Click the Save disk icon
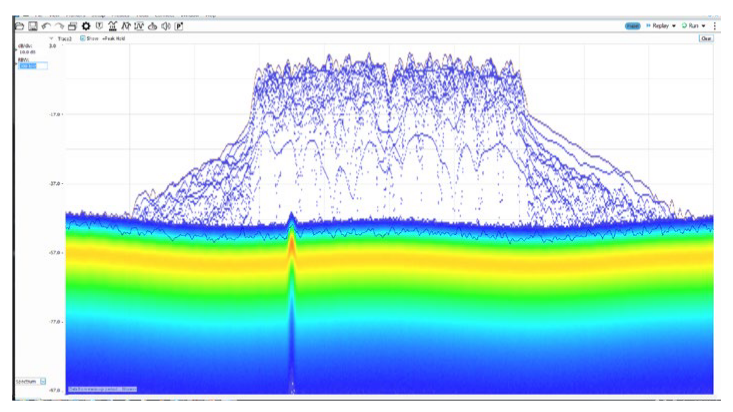Image resolution: width=733 pixels, height=412 pixels. click(33, 25)
